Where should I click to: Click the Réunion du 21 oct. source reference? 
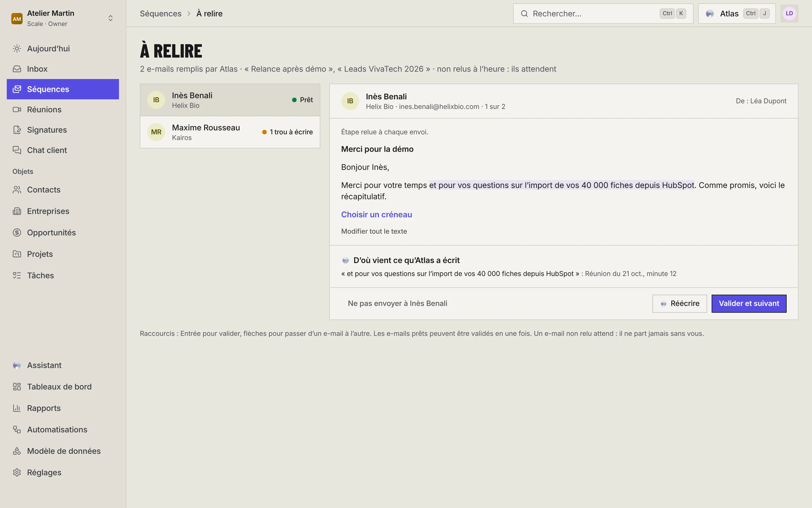pyautogui.click(x=630, y=274)
